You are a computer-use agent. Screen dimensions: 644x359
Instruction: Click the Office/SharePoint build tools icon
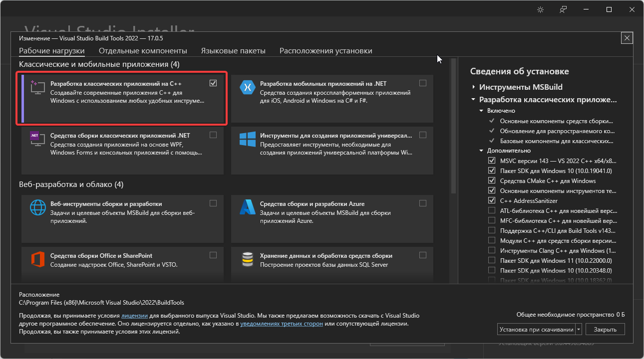coord(38,259)
